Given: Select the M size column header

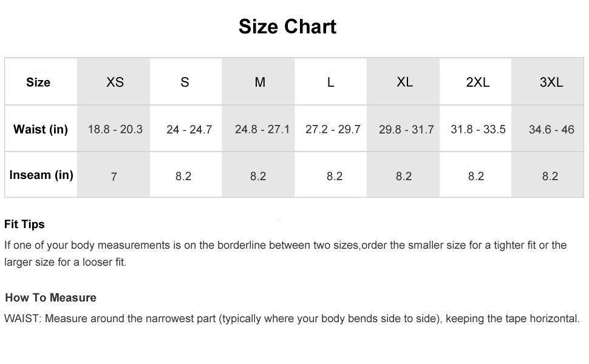Looking at the screenshot, I should coord(260,82).
